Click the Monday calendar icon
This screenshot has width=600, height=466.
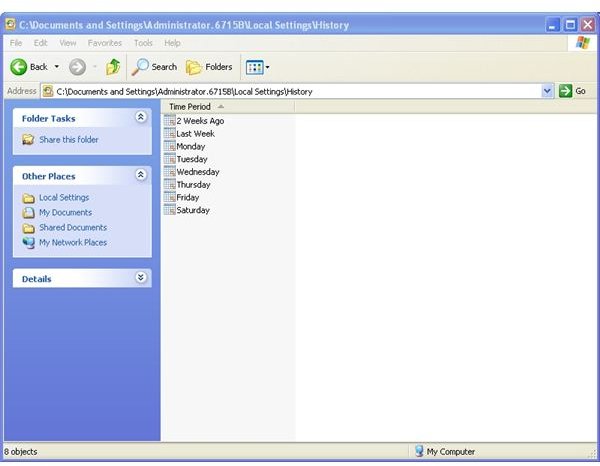(170, 146)
